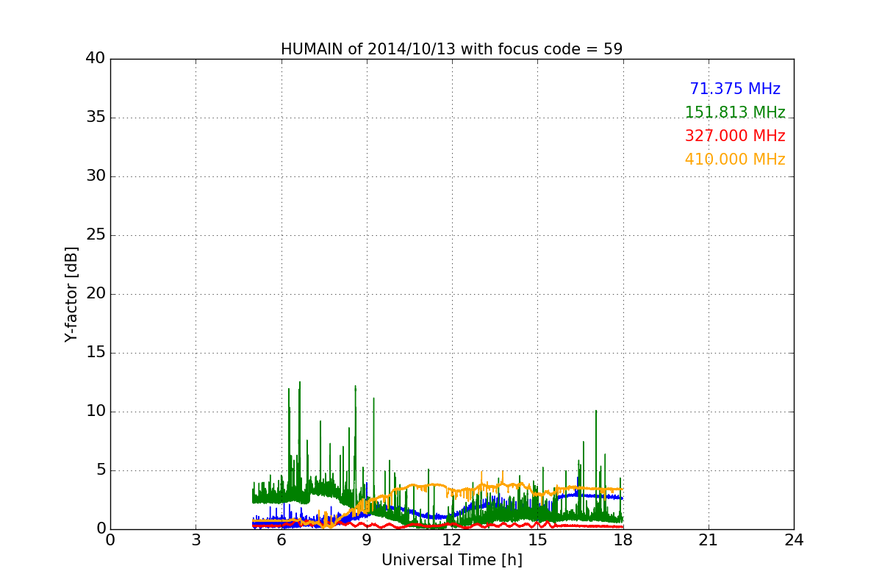The height and width of the screenshot is (588, 882).
Task: Click the 'Universal Time [h]' axis label
Action: tap(451, 560)
